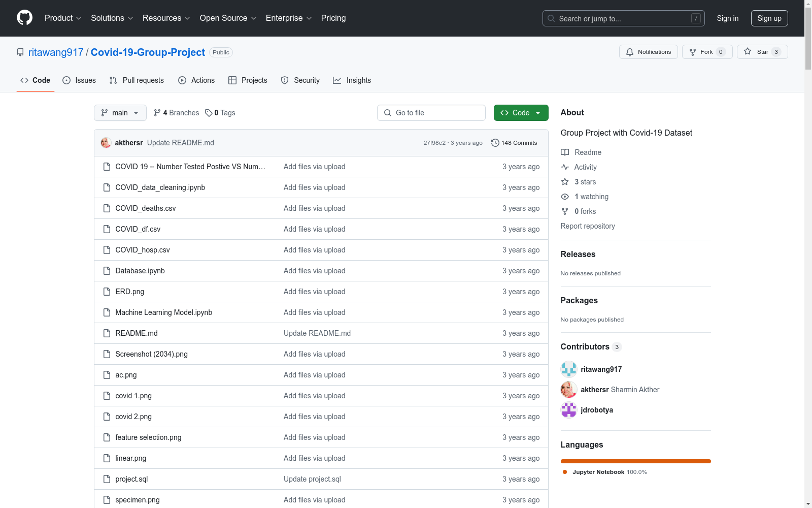Click file icon beside Machine Learning Model.ipynb

[107, 312]
